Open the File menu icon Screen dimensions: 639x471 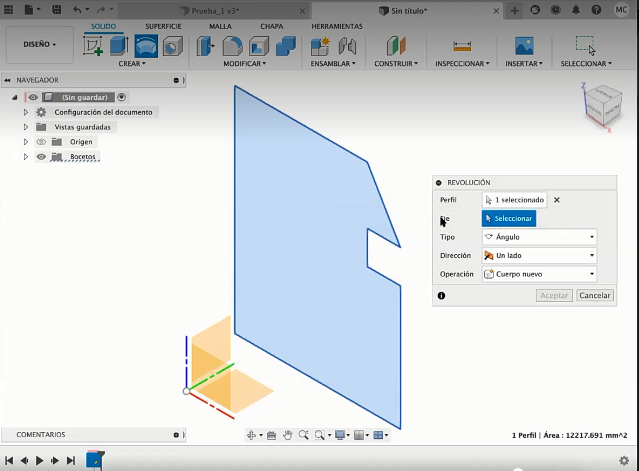(29, 10)
